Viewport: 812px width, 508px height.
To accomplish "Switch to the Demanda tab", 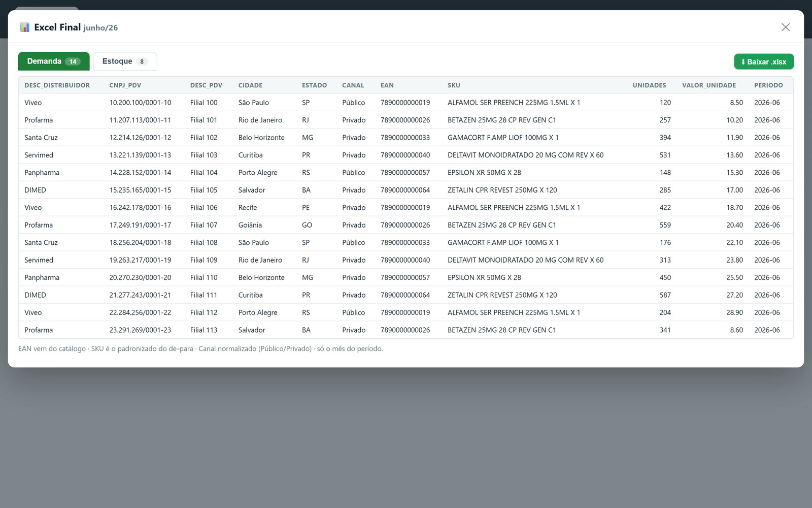I will [54, 61].
